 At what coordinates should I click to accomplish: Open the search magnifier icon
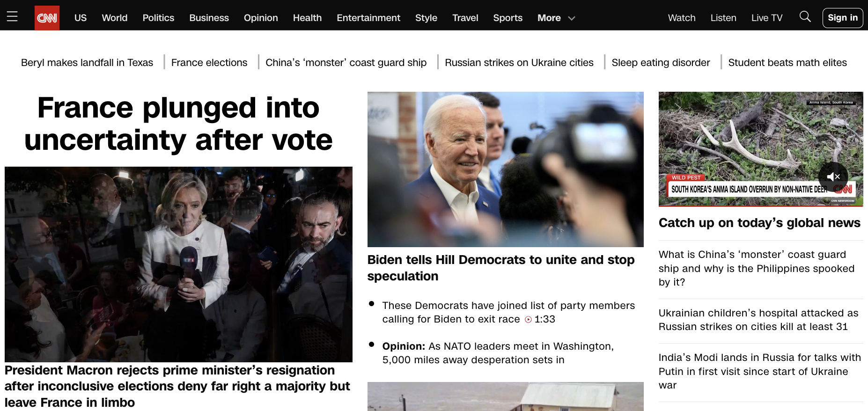[805, 17]
